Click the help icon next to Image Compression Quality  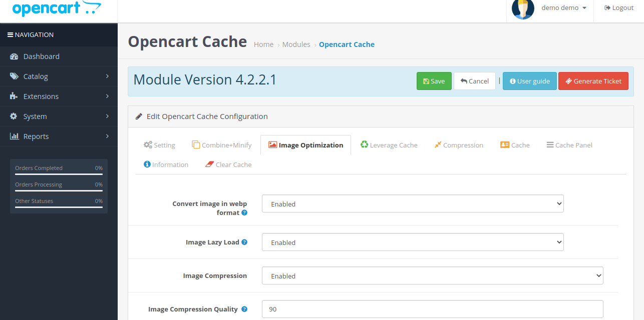click(244, 309)
